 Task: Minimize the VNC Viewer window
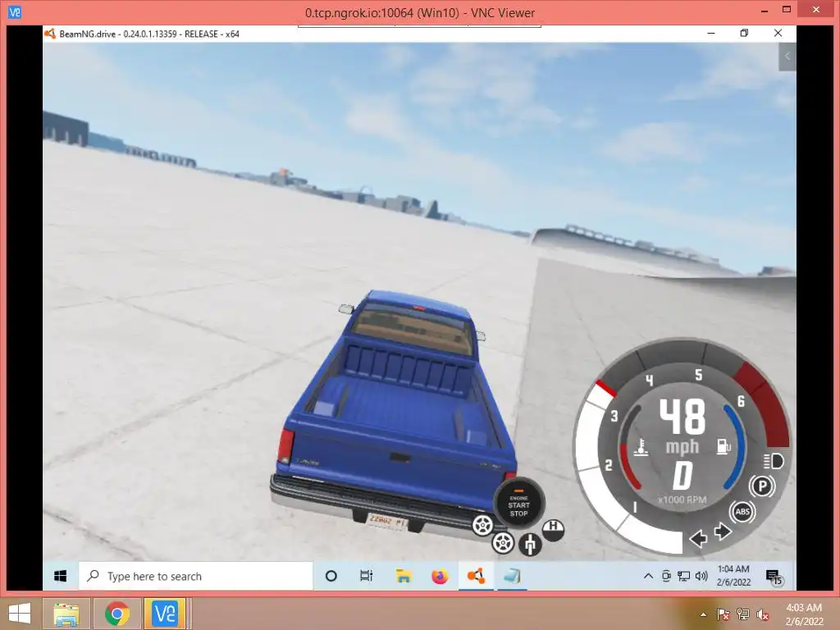tap(765, 10)
